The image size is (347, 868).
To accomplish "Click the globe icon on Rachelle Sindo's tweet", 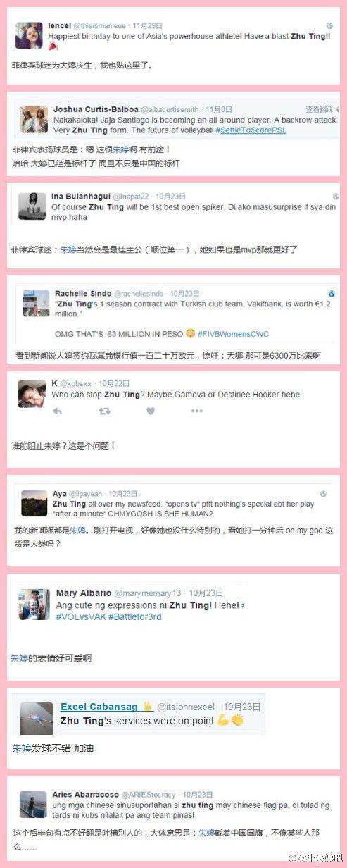I will (x=331, y=293).
